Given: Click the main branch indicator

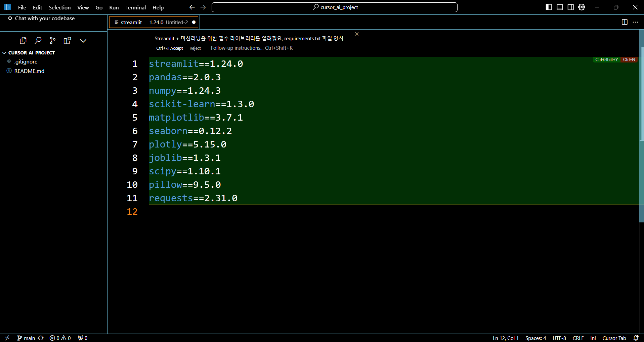Looking at the screenshot, I should [26, 338].
